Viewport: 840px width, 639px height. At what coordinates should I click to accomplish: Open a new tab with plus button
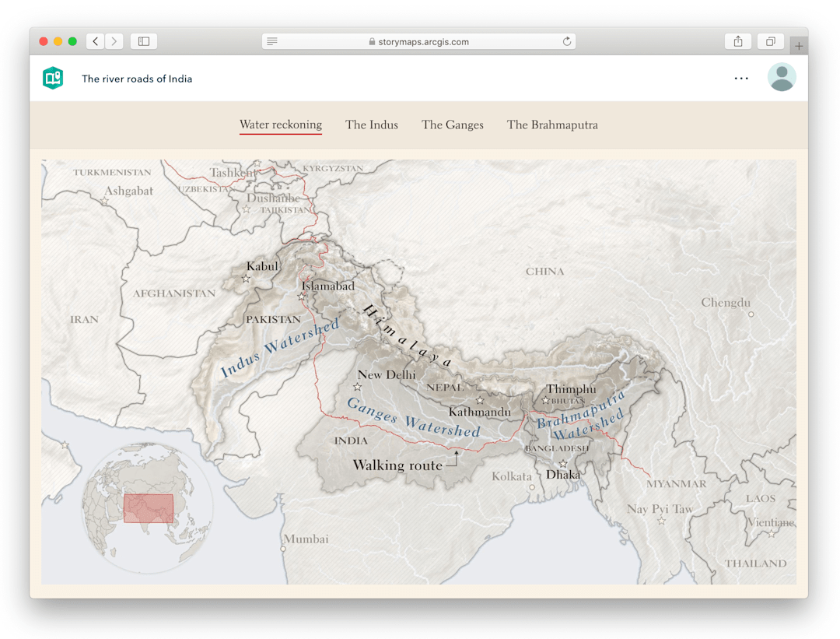click(799, 46)
